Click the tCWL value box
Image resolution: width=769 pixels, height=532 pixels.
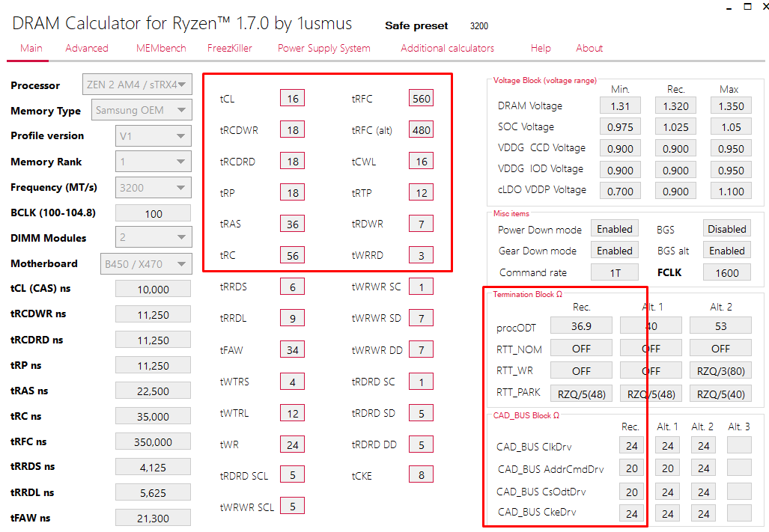(x=422, y=161)
